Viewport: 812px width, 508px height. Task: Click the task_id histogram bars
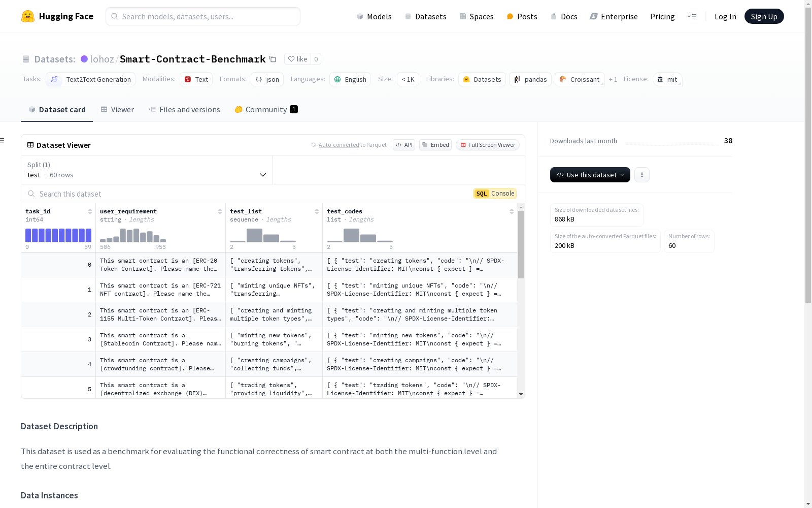point(58,235)
